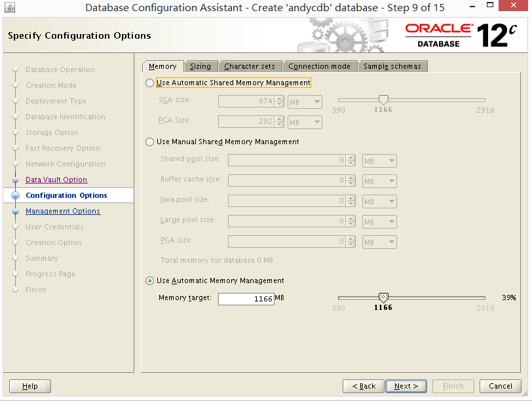532x401 pixels.
Task: Click the Management Options step bullet
Action: 16,212
